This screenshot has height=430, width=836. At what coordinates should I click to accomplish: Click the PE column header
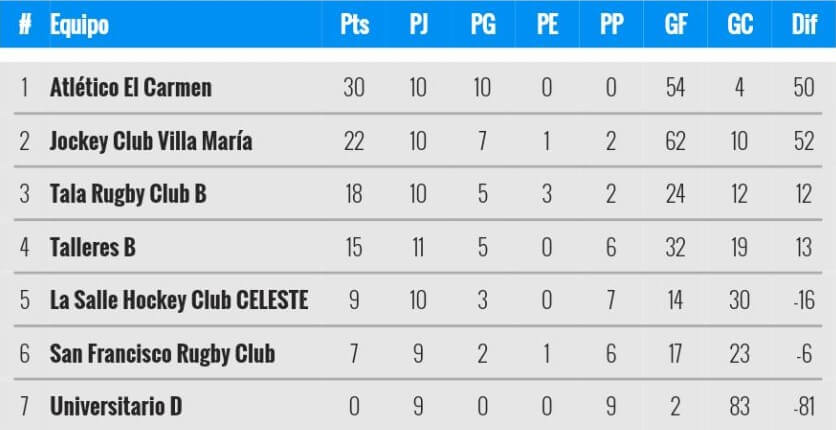pos(546,25)
